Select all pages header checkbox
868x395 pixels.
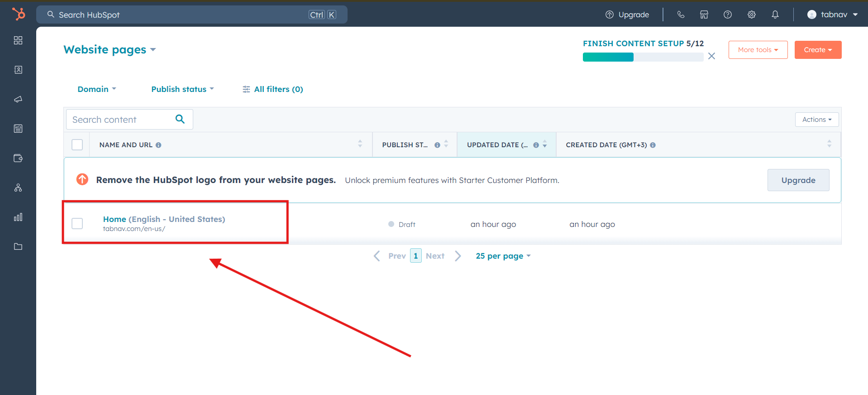77,145
